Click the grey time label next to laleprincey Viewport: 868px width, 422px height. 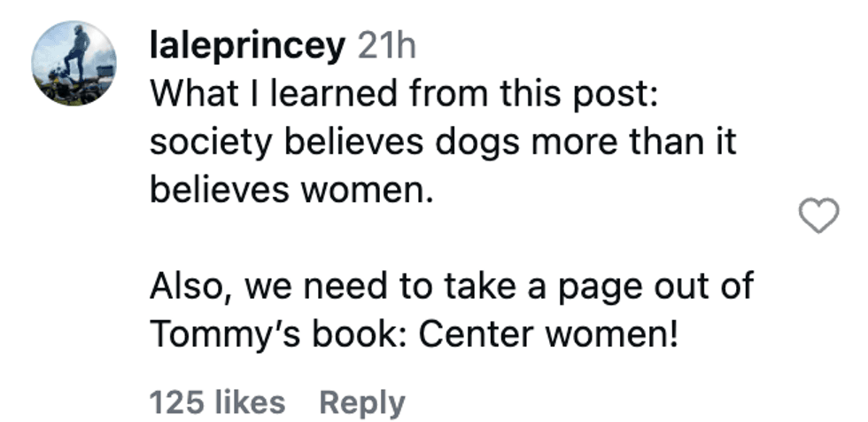(x=386, y=46)
